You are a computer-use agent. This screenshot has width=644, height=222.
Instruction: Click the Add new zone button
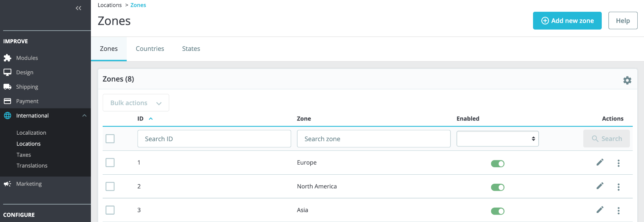567,21
